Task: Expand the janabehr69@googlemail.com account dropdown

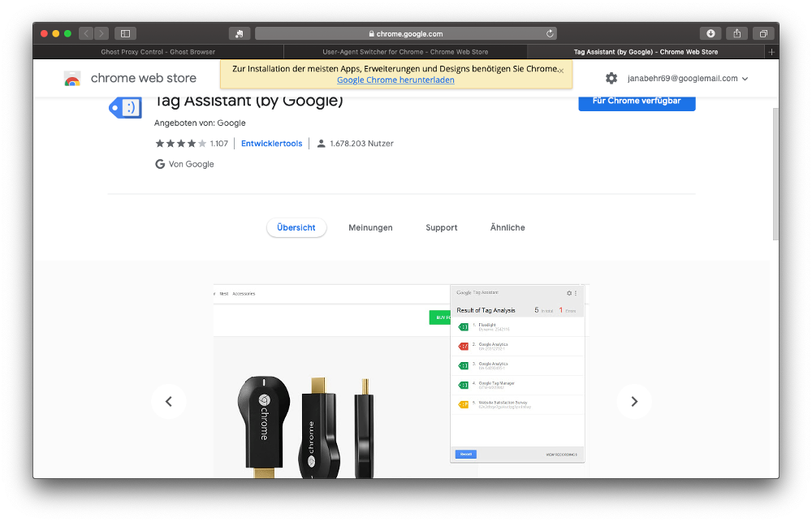Action: pos(688,78)
